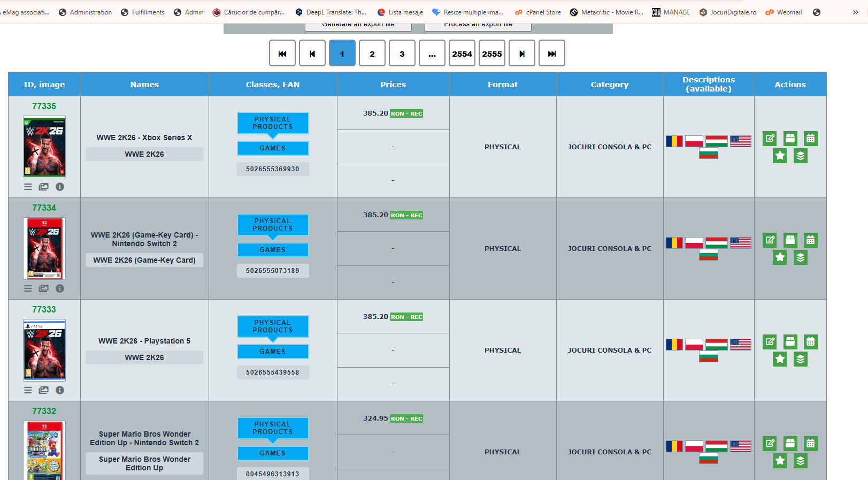Click the US flag in the Super Mario row
Screen dimensions: 868x480
point(740,446)
